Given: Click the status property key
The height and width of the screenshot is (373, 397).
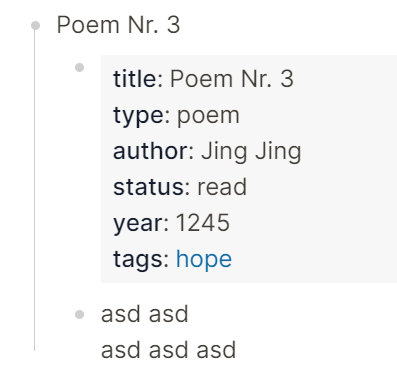Looking at the screenshot, I should coord(148,187).
